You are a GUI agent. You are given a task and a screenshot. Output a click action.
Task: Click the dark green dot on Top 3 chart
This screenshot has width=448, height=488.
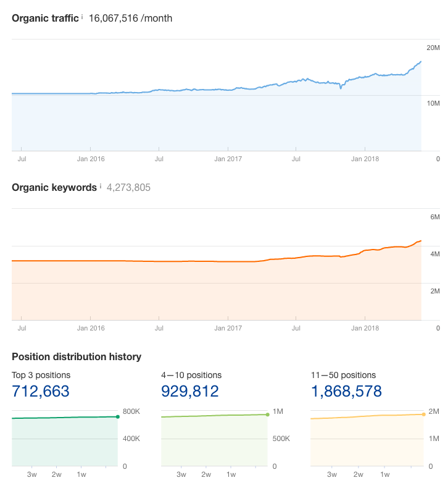click(x=117, y=417)
